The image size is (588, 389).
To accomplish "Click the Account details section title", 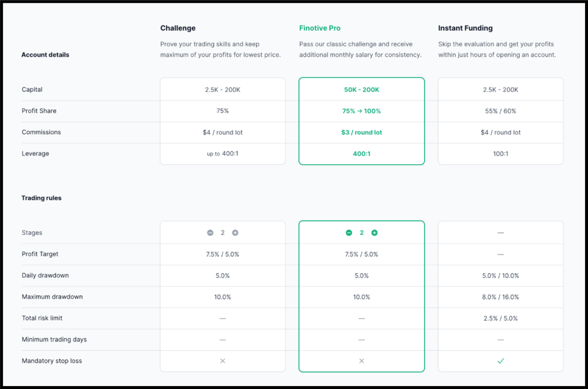I will click(45, 55).
